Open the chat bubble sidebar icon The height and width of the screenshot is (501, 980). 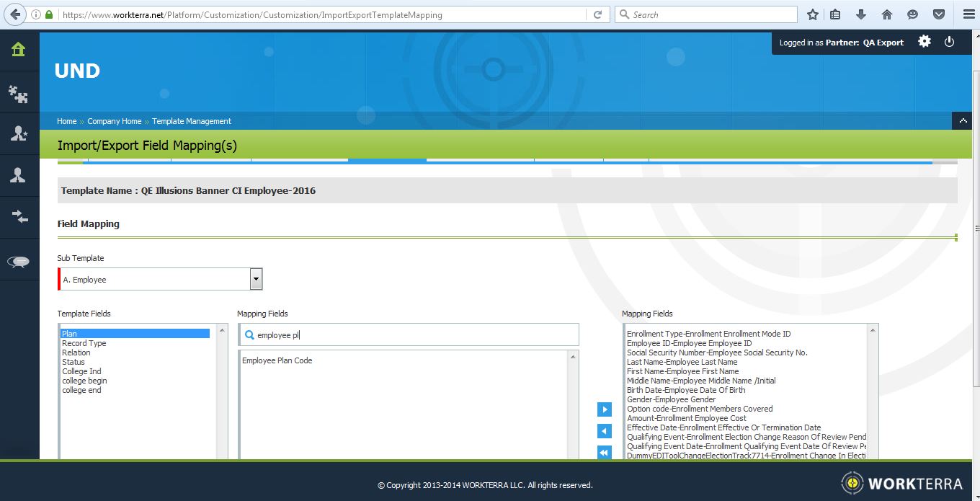(x=19, y=262)
